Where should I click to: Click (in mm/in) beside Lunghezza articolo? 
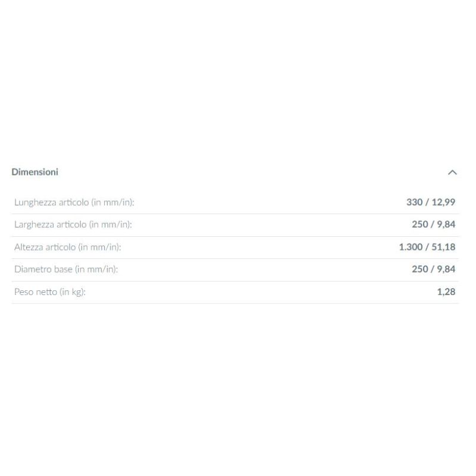(113, 202)
